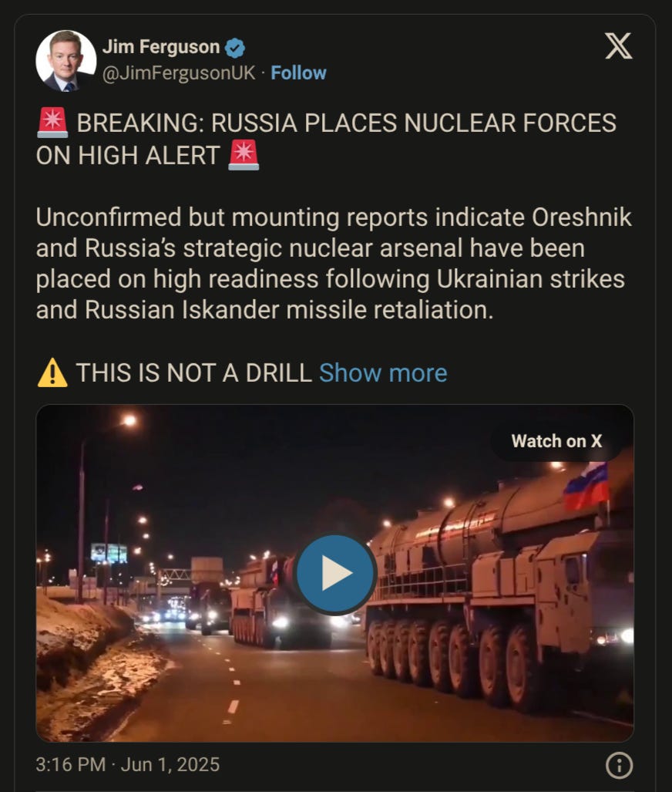Image resolution: width=672 pixels, height=792 pixels.
Task: Click the siren emoji after HIGH ALERT
Action: tap(244, 155)
